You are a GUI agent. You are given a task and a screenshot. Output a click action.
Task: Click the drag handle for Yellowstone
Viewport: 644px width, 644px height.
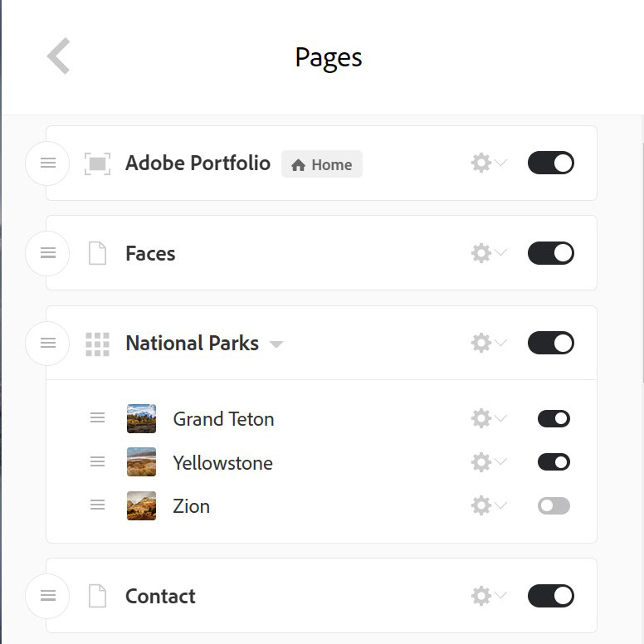97,461
